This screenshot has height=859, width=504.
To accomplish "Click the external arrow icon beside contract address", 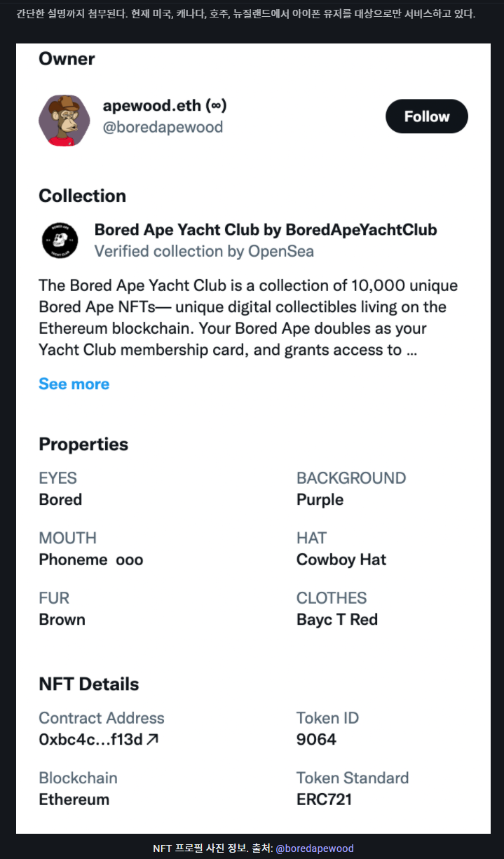I will pyautogui.click(x=153, y=739).
